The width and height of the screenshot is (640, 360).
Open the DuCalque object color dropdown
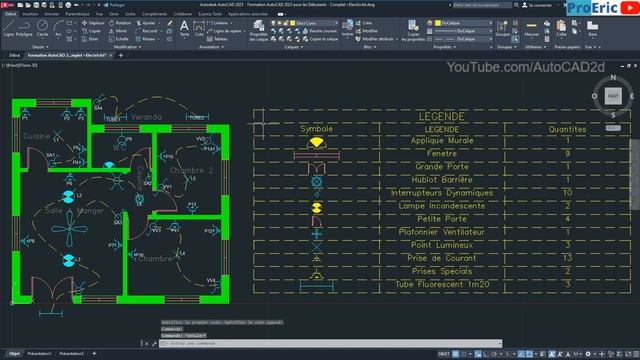tap(464, 23)
